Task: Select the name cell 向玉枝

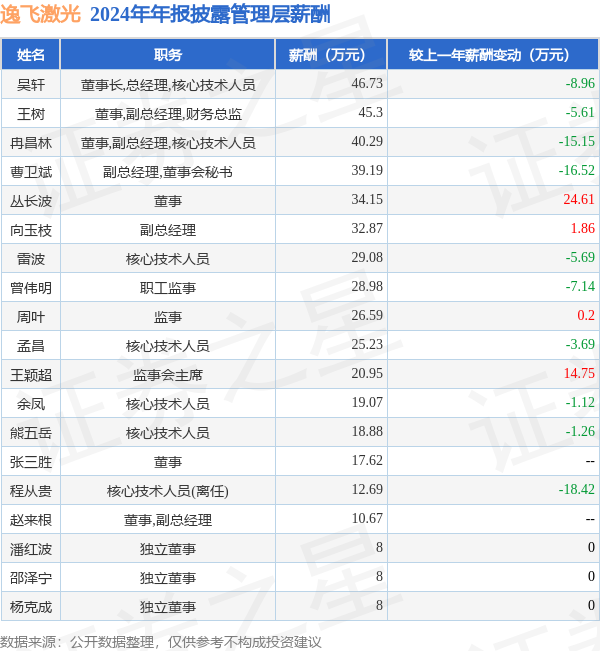Action: pos(31,230)
